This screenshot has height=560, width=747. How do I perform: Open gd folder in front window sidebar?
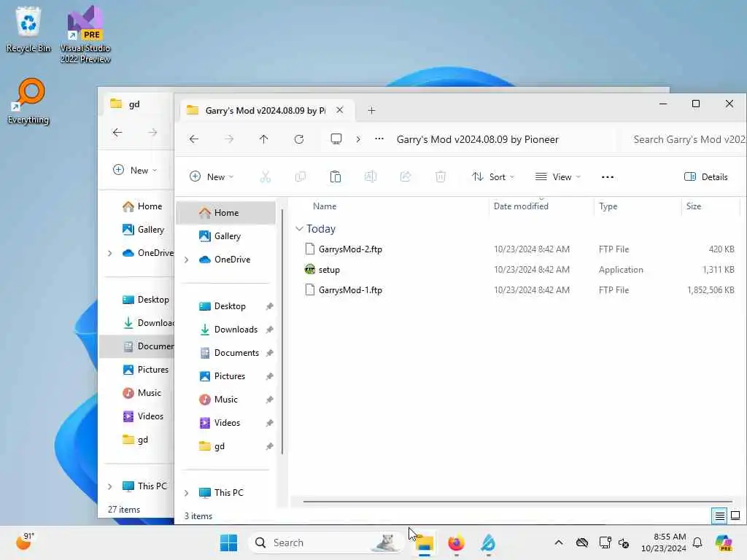226,446
